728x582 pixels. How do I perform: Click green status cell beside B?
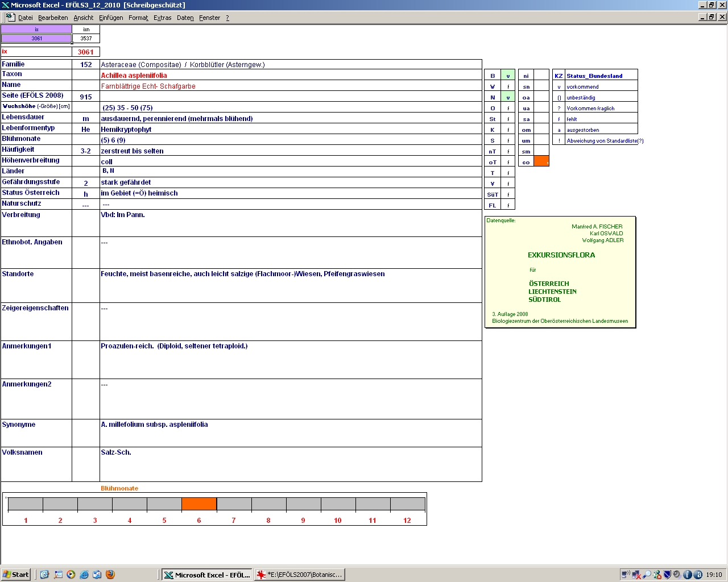tap(508, 76)
